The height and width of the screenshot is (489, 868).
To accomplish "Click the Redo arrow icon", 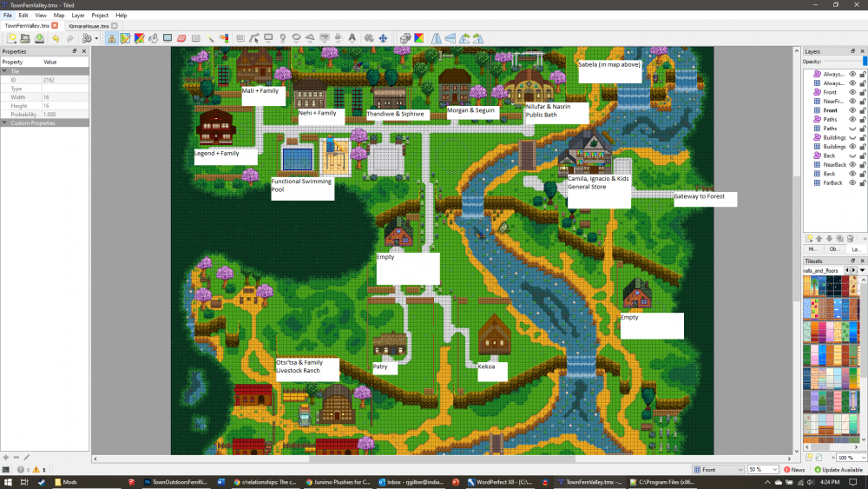I will 69,38.
